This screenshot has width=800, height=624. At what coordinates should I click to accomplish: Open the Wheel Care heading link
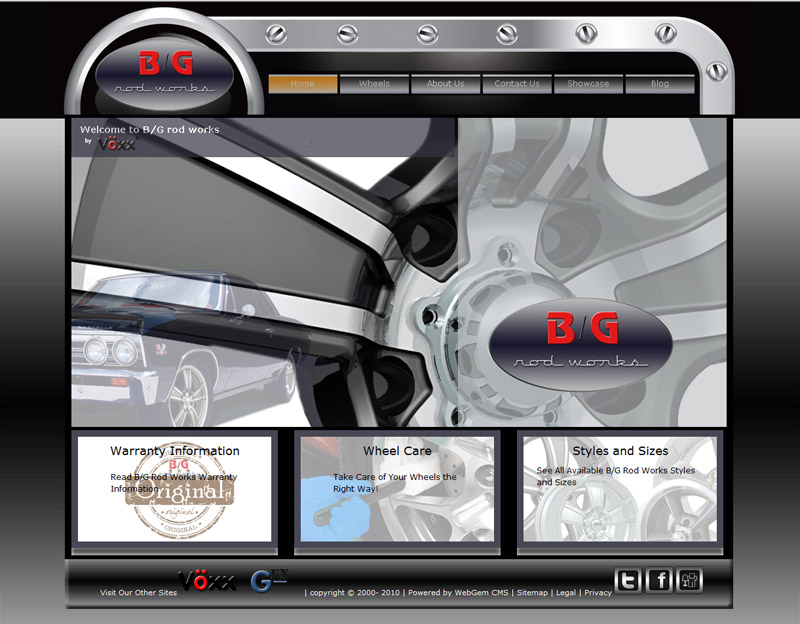pyautogui.click(x=397, y=451)
